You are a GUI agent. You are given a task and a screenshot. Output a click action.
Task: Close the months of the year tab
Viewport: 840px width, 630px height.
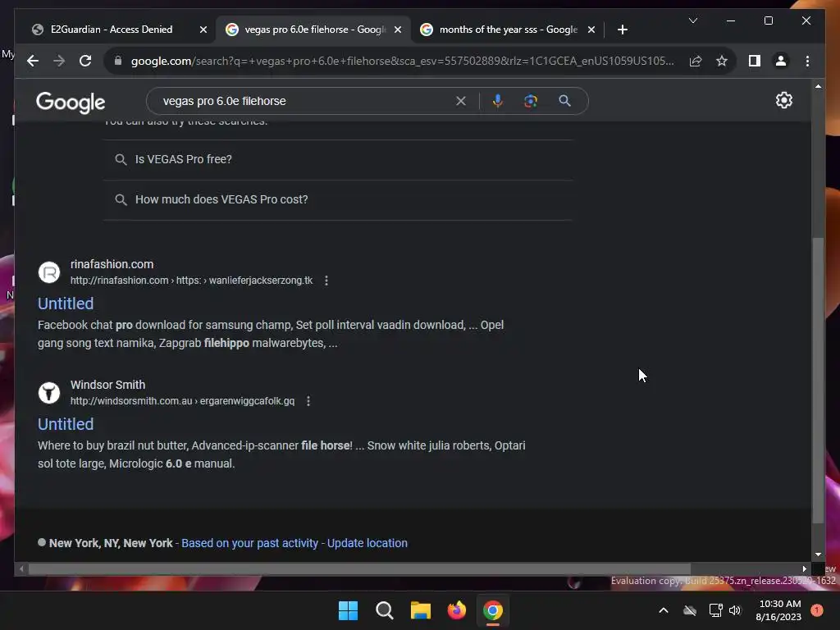coord(591,30)
